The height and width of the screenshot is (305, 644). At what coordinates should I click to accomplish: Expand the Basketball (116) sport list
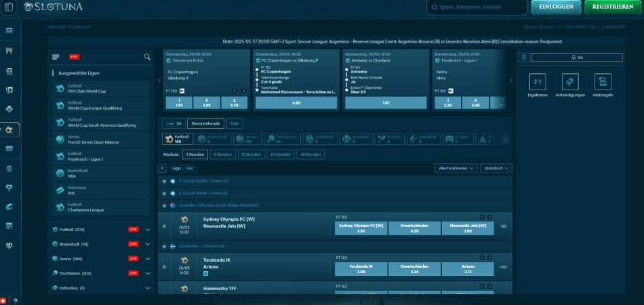[x=148, y=244]
